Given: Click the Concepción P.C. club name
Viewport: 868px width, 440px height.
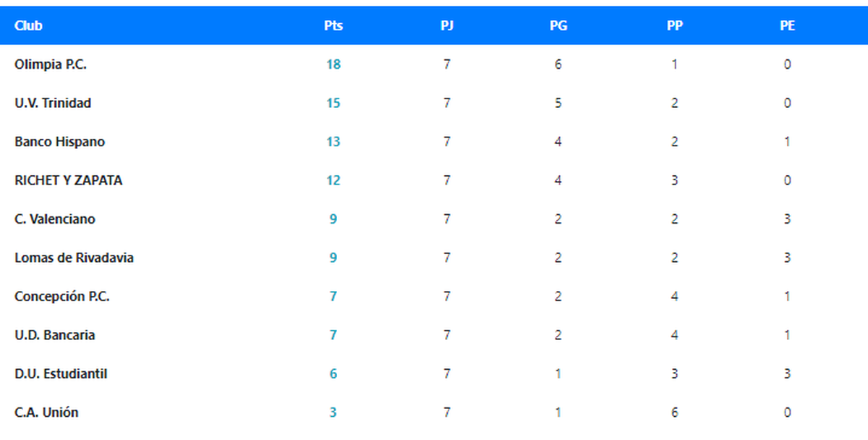Looking at the screenshot, I should pyautogui.click(x=62, y=297).
